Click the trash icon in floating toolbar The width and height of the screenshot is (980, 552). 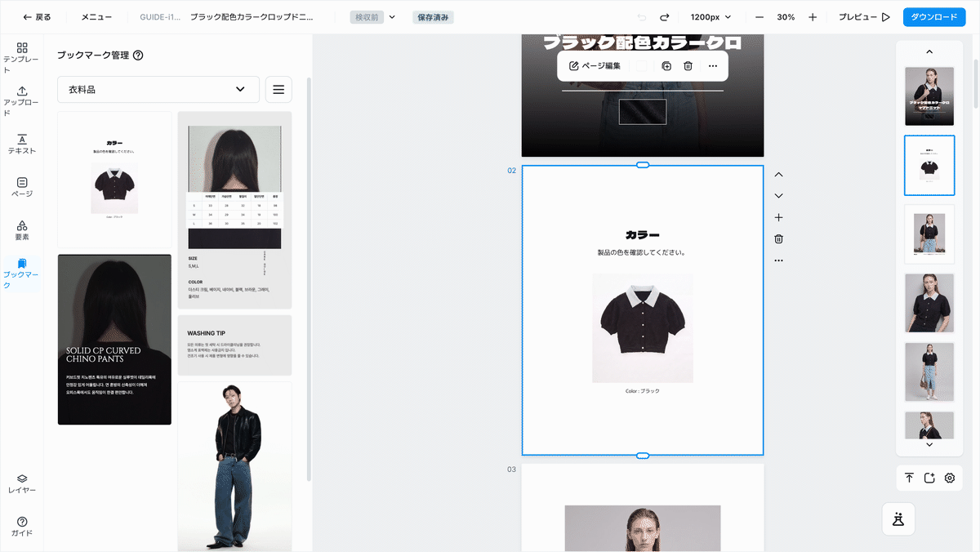pos(688,65)
